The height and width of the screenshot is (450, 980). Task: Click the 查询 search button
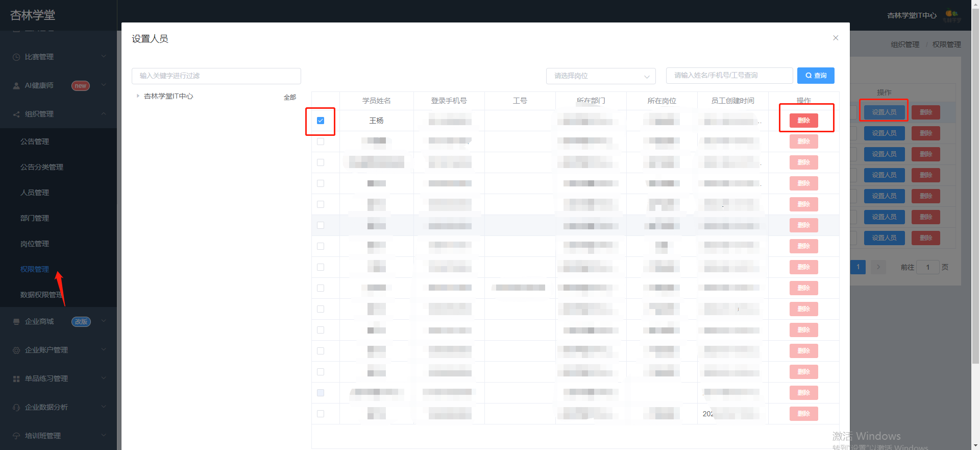pos(816,76)
